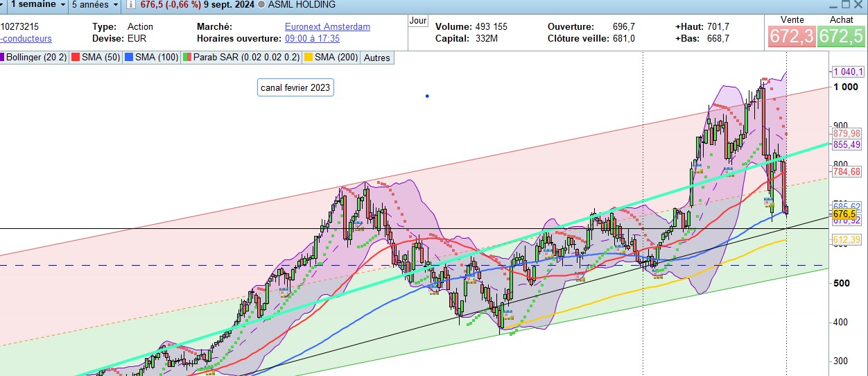The image size is (868, 376).
Task: Click the Volume value 493 155
Action: [x=492, y=26]
